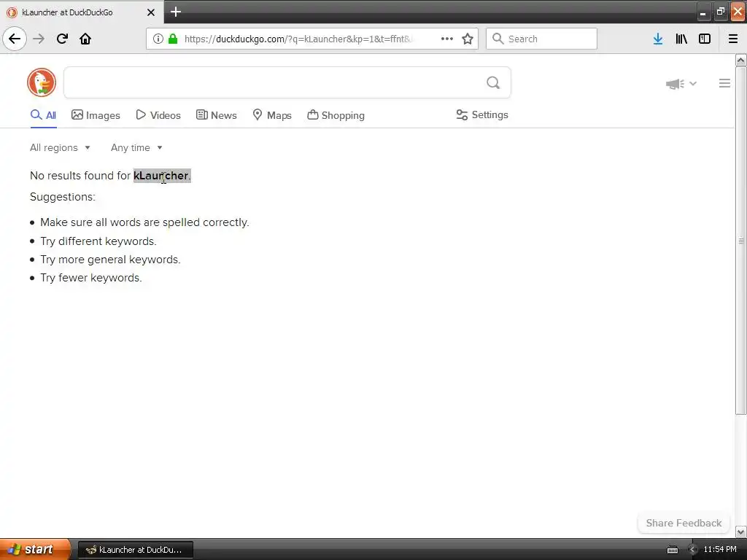Screen dimensions: 747x560
Task: Click the on-screen keyboard tray icon
Action: coord(672,550)
